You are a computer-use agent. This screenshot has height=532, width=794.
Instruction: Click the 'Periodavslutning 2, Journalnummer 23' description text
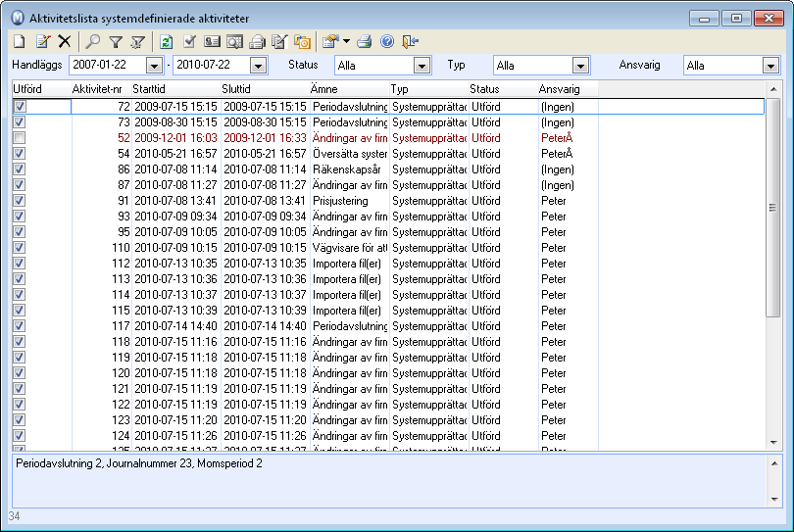point(105,463)
